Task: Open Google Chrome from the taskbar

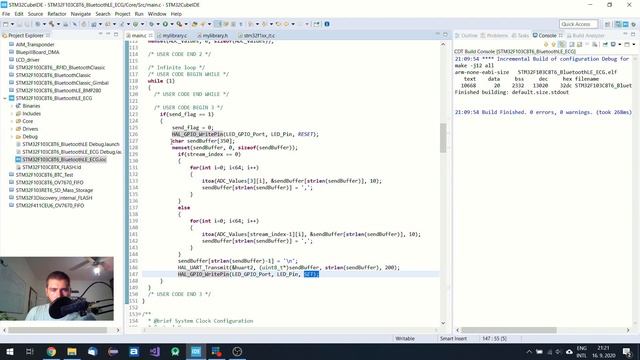Action: click(51, 351)
